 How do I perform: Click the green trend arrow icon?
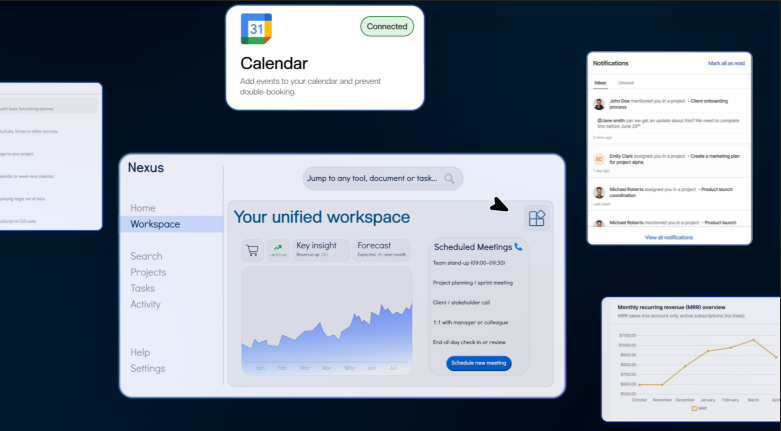(278, 250)
